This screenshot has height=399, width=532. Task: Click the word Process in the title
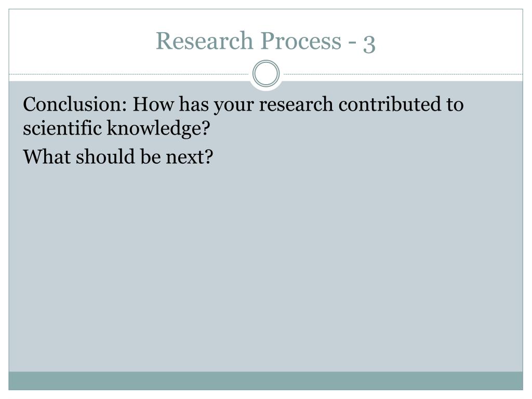pyautogui.click(x=301, y=41)
